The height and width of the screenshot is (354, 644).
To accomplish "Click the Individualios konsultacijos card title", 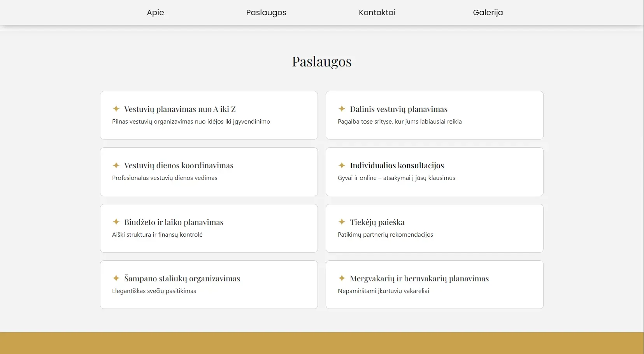I will (x=397, y=166).
